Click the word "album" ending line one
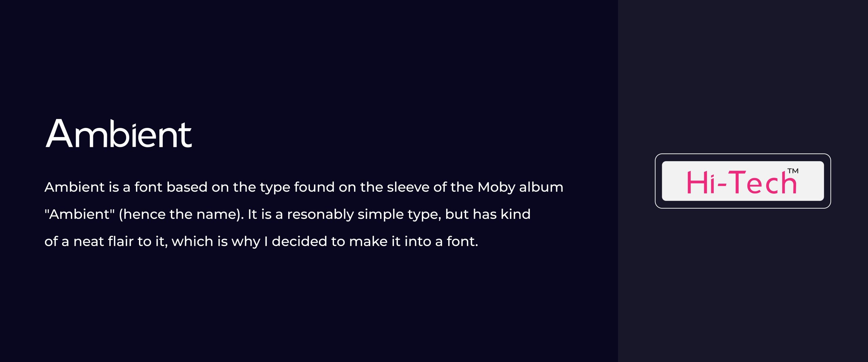This screenshot has height=362, width=868. [x=541, y=187]
